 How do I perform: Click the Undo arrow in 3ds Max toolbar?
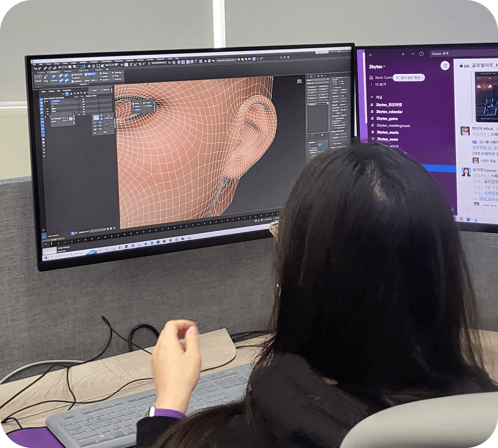36,69
